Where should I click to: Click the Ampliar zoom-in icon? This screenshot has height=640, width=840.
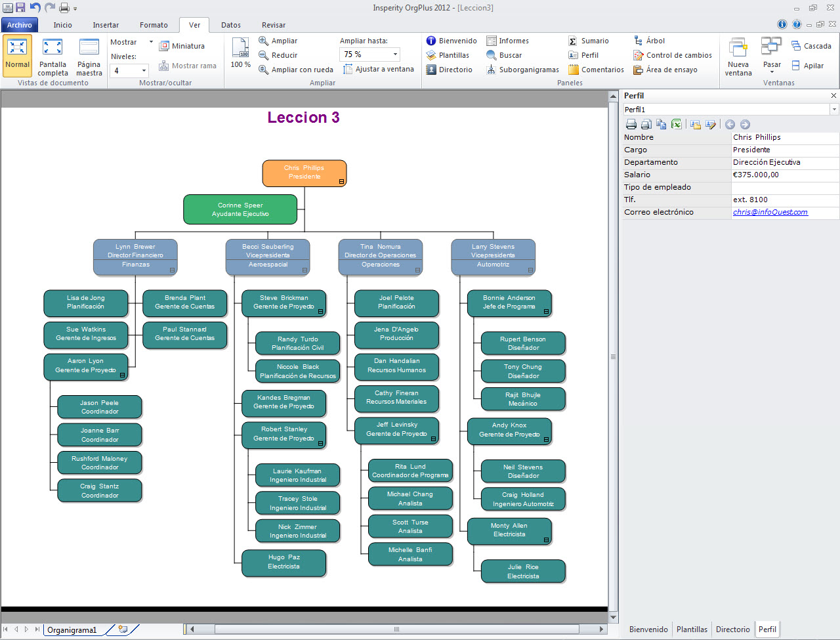point(264,41)
